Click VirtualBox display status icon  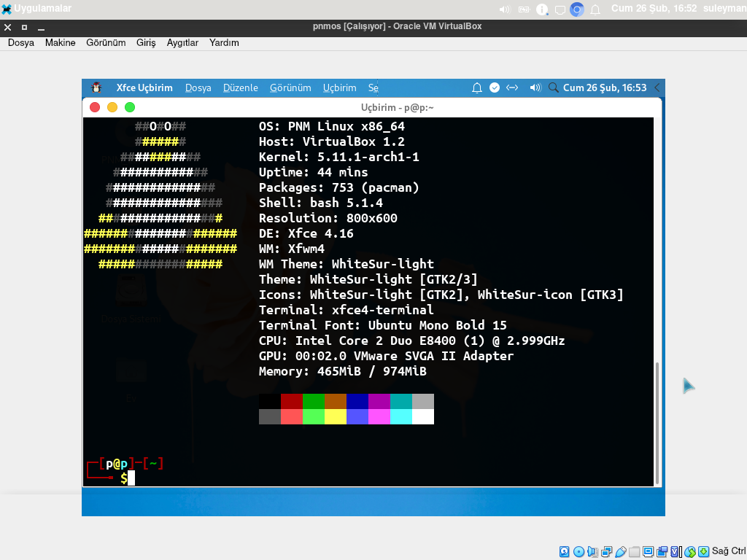(648, 552)
